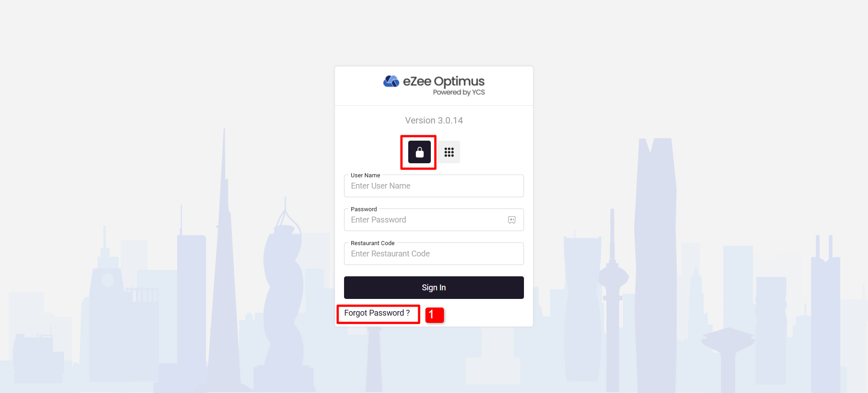This screenshot has height=393, width=868.
Task: Select the Version 3.0.14 text
Action: coord(434,120)
